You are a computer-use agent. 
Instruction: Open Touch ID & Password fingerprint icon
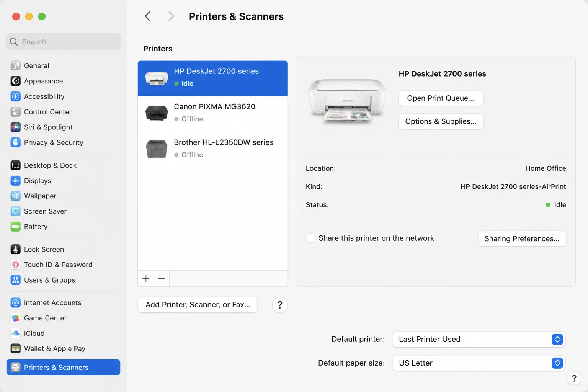[x=15, y=265]
